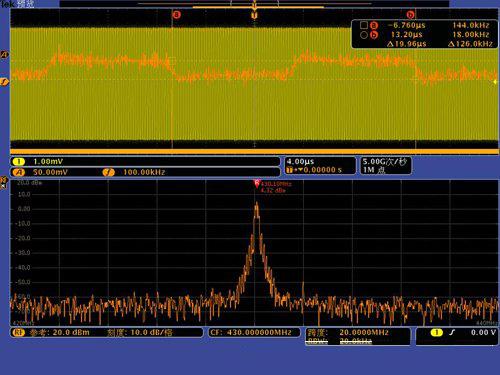The height and width of the screenshot is (375, 500).
Task: Click the trigger level arrow at right edge
Action: (x=495, y=82)
